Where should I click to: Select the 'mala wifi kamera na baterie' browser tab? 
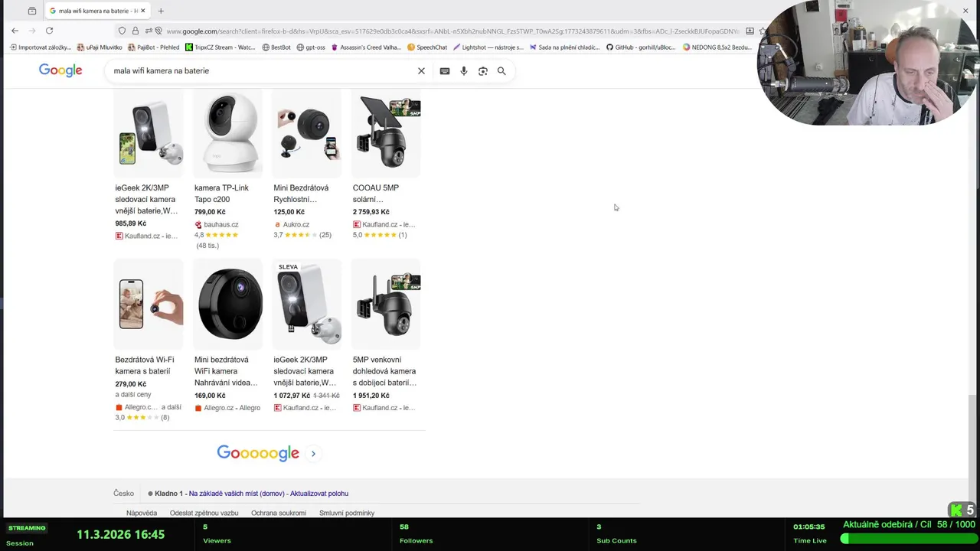96,11
